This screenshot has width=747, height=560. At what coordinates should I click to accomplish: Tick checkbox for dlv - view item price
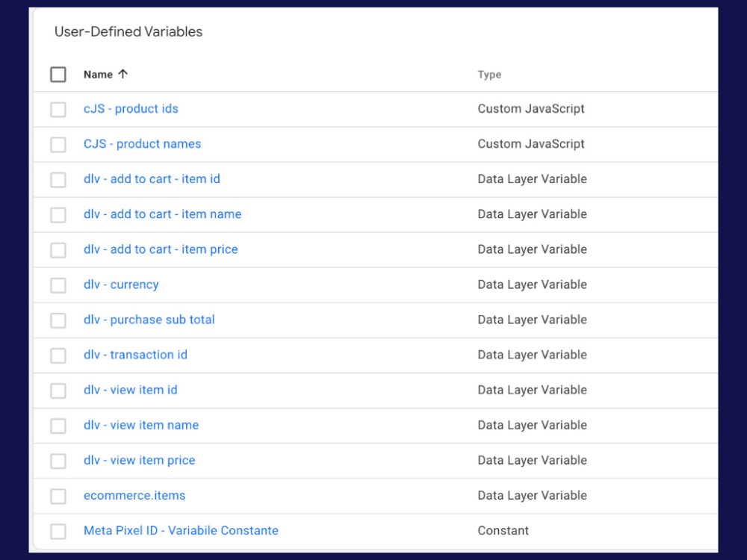tap(58, 461)
